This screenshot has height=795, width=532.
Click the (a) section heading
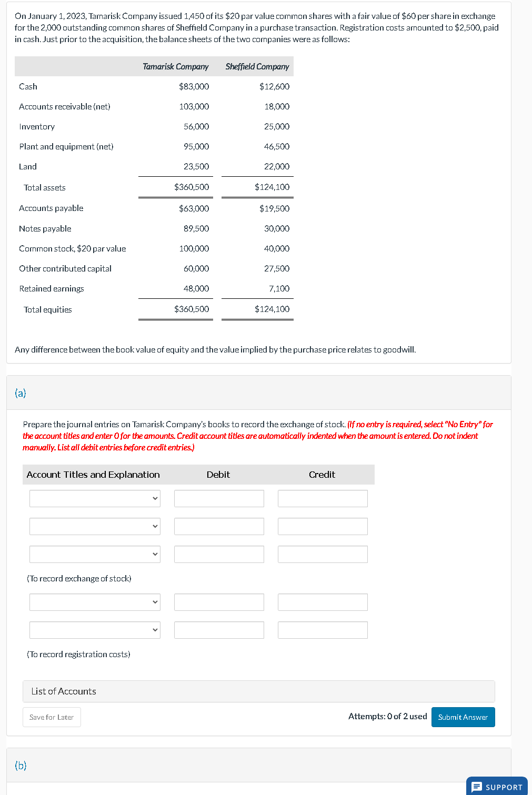(21, 393)
